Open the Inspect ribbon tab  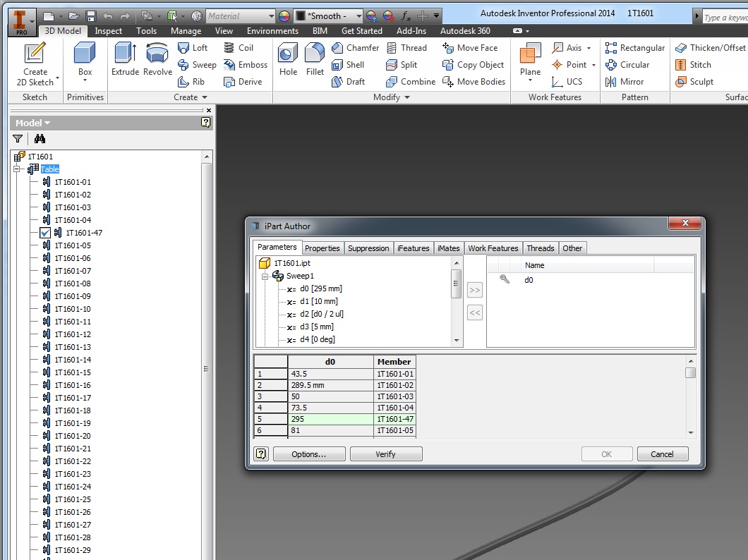[x=108, y=31]
